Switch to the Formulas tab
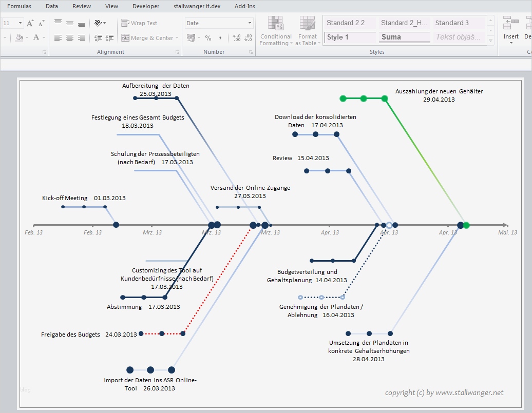This screenshot has width=532, height=413. 19,6
